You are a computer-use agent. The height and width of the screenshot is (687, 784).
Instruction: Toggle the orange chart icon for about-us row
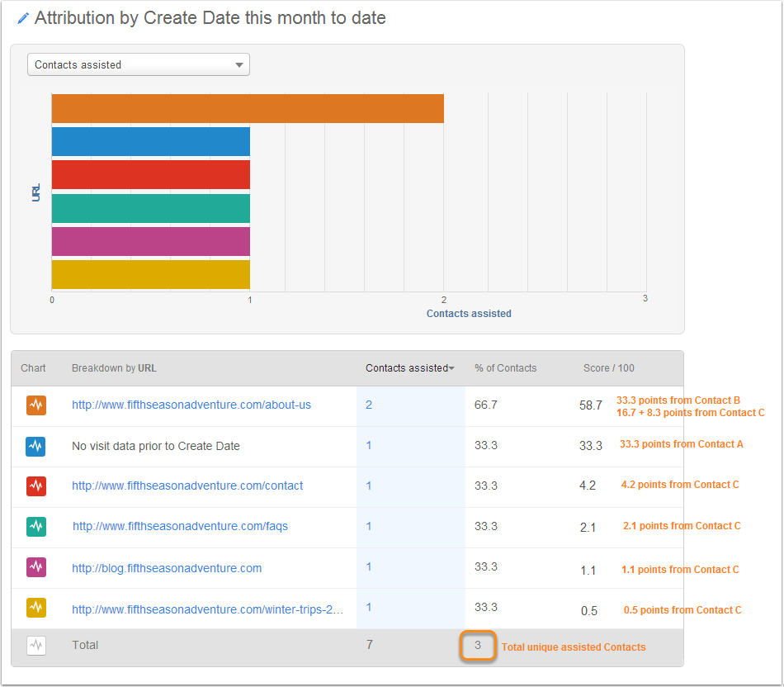click(x=36, y=405)
